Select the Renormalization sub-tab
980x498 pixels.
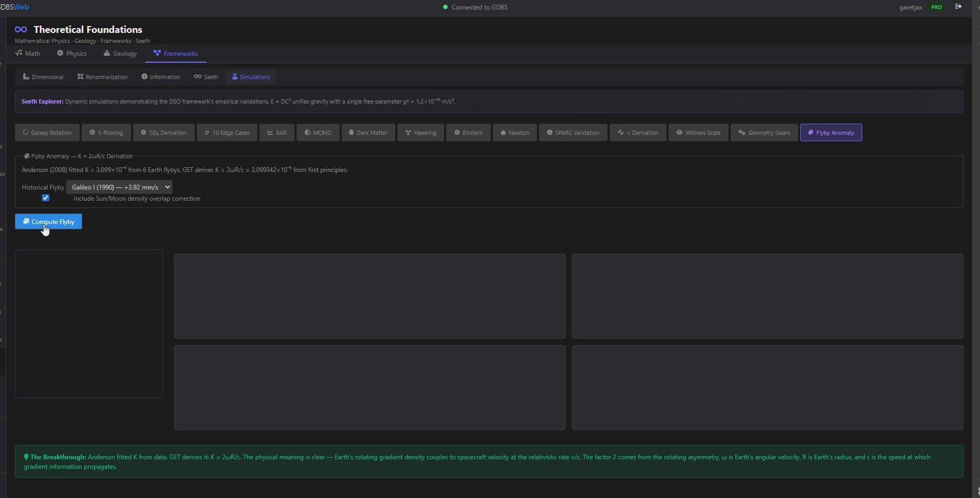click(x=102, y=77)
